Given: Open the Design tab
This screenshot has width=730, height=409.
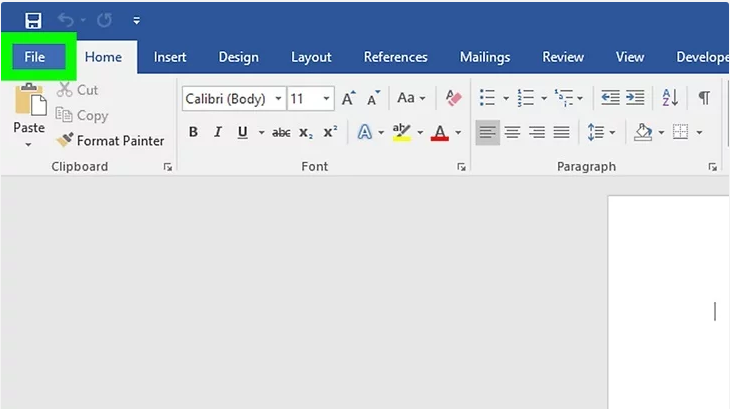Looking at the screenshot, I should pos(238,57).
